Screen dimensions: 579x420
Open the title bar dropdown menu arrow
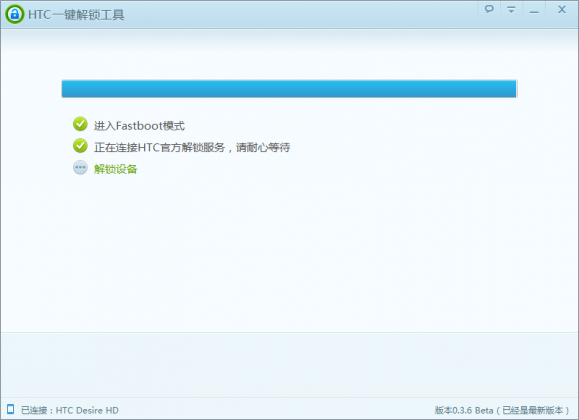(511, 10)
